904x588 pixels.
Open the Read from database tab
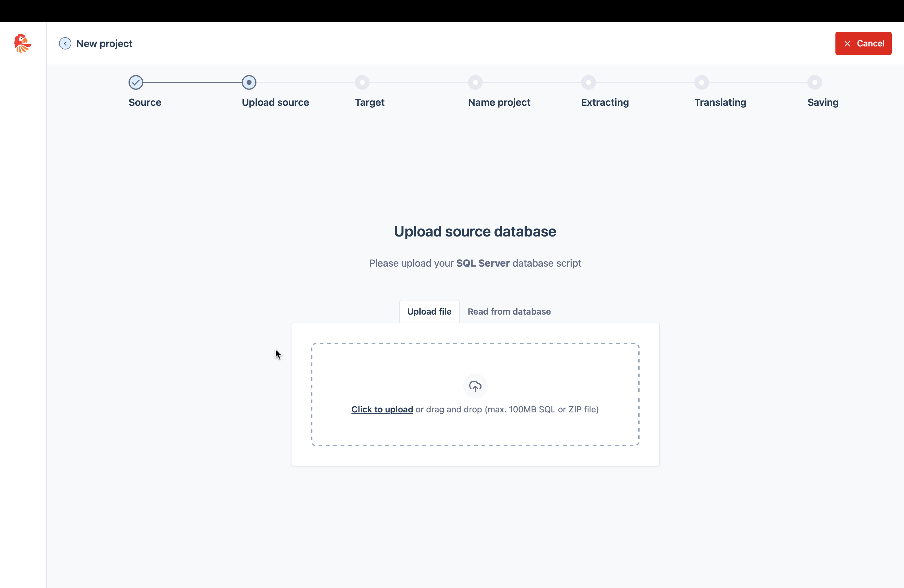coord(509,312)
